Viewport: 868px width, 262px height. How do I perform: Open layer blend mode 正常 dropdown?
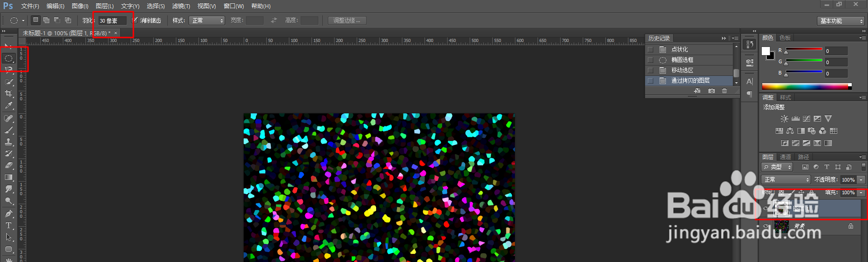click(x=786, y=180)
